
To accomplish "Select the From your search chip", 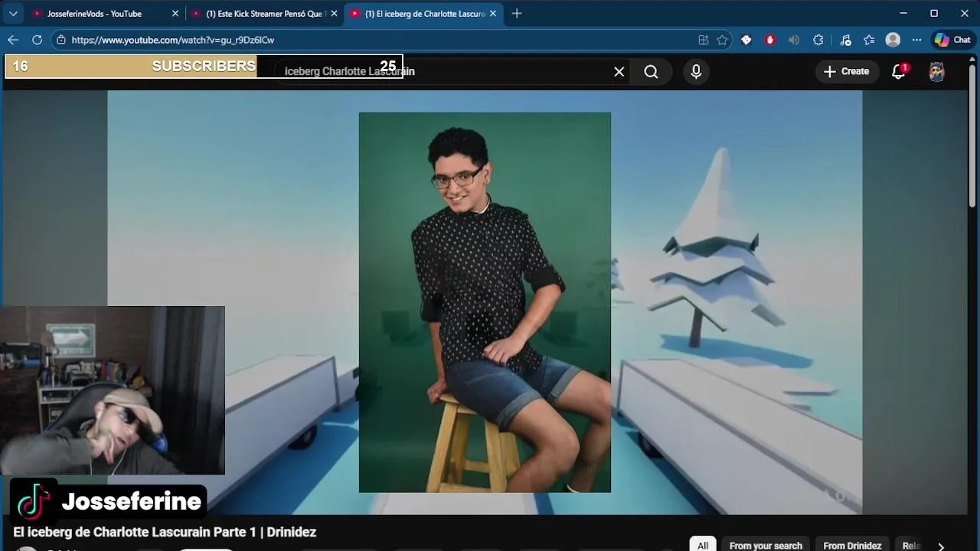I will tap(766, 545).
